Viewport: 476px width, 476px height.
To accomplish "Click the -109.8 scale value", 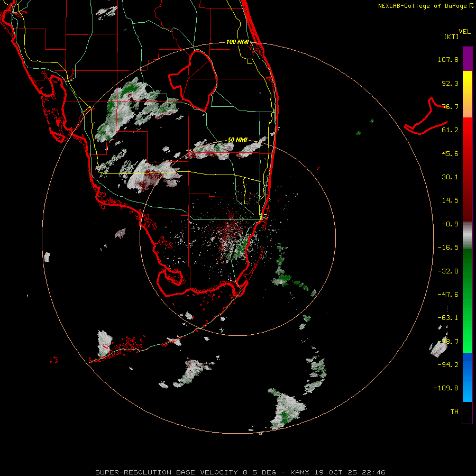I will 446,388.
